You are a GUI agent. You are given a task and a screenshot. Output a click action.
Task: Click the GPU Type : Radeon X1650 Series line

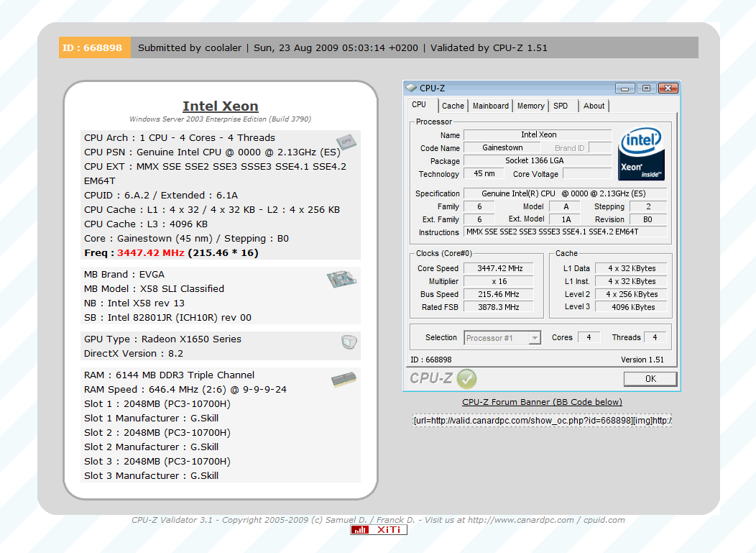pyautogui.click(x=162, y=339)
